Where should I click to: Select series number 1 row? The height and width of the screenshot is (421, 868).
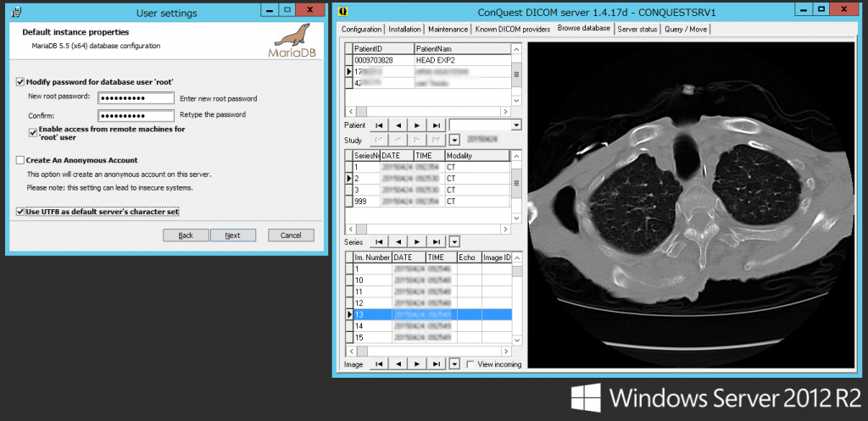pos(428,167)
